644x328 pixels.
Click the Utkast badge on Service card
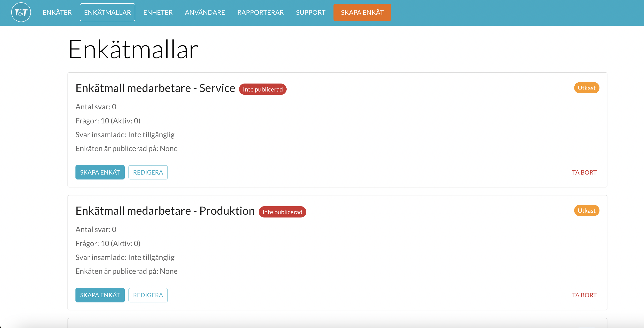(x=586, y=88)
